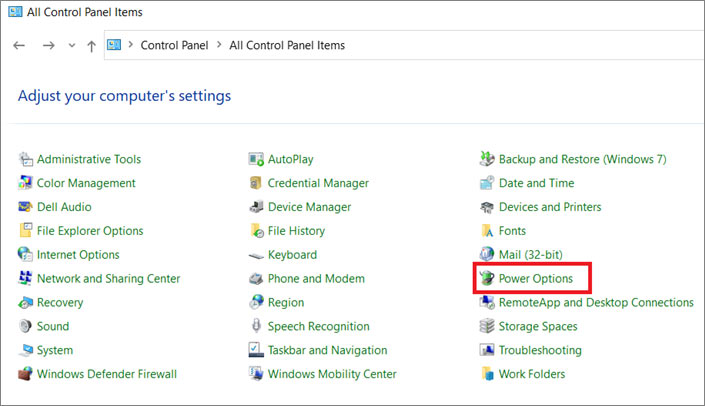
Task: Open the RemoteApp and Desktop Connections link
Action: point(596,303)
